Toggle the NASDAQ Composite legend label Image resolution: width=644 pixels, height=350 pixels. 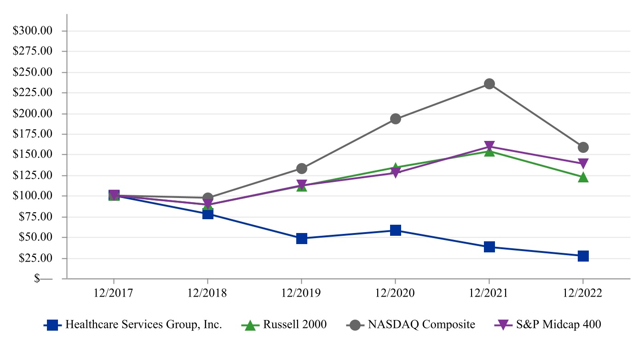421,325
